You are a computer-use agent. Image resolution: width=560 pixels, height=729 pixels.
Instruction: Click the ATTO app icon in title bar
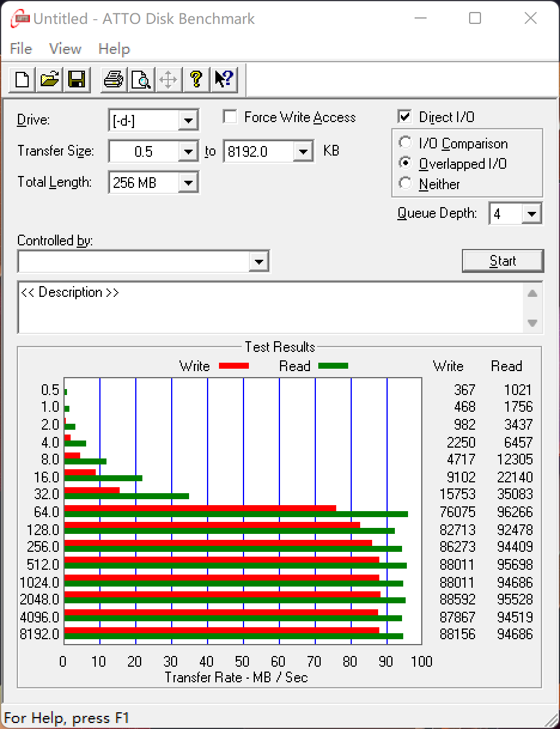click(x=20, y=19)
